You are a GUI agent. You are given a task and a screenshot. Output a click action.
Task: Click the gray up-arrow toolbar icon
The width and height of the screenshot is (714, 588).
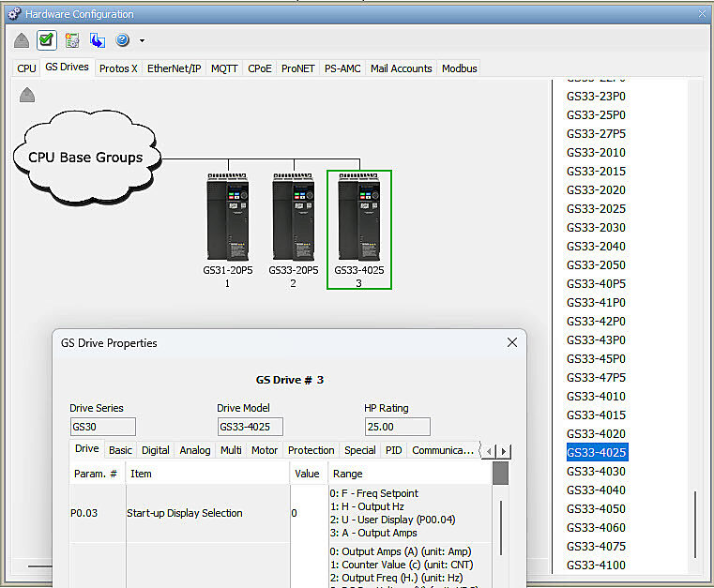[x=22, y=40]
